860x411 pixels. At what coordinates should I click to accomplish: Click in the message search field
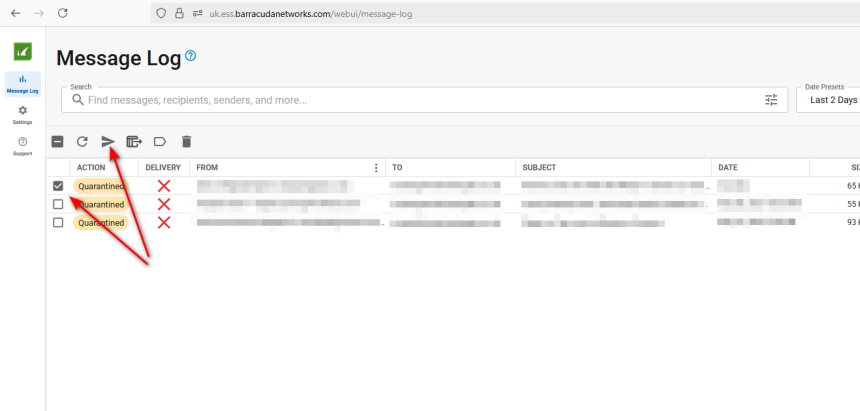coord(400,100)
